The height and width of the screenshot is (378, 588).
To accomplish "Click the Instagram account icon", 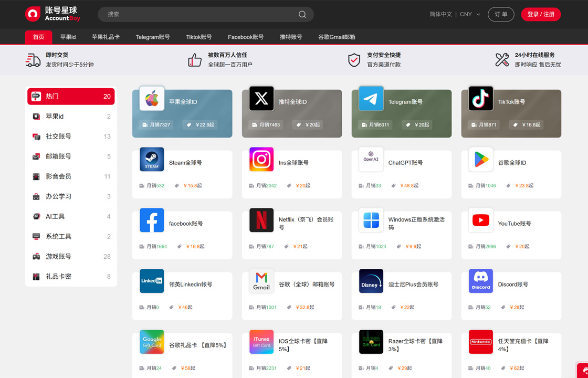I will pyautogui.click(x=261, y=160).
